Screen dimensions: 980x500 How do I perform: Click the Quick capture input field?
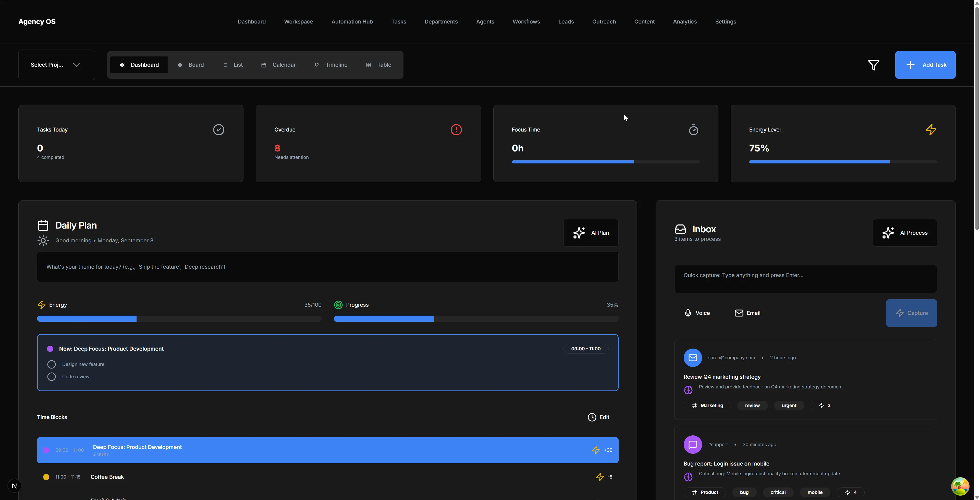coord(805,279)
